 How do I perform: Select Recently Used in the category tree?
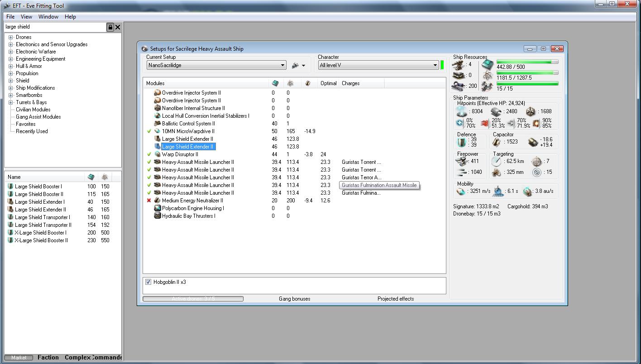pos(32,131)
